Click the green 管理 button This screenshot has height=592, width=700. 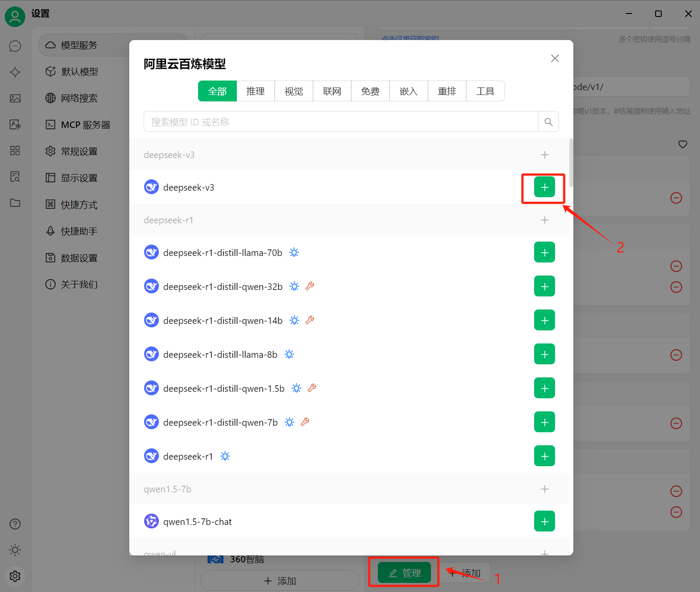pyautogui.click(x=404, y=573)
